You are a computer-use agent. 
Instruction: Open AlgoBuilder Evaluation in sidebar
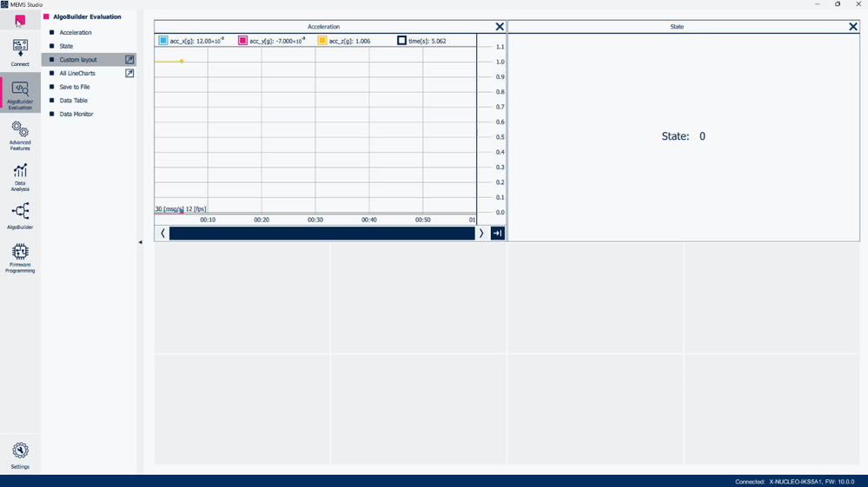tap(20, 93)
